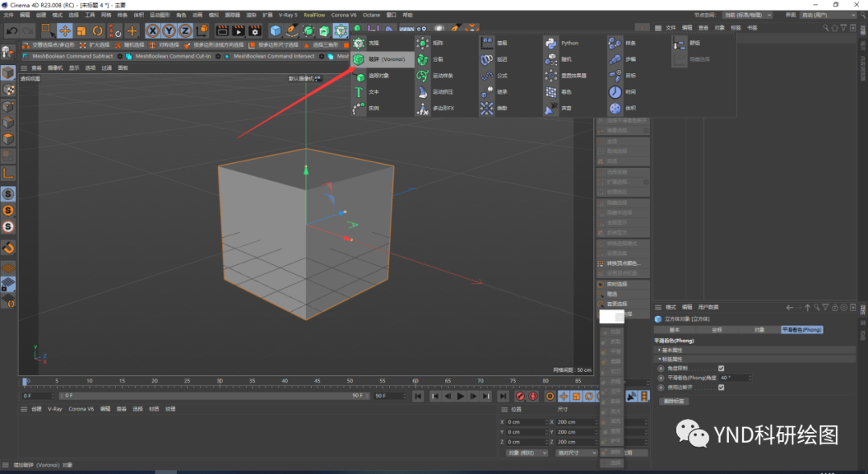This screenshot has height=474, width=868.
Task: Click MeshBoolean Command Subtract
Action: click(x=72, y=56)
